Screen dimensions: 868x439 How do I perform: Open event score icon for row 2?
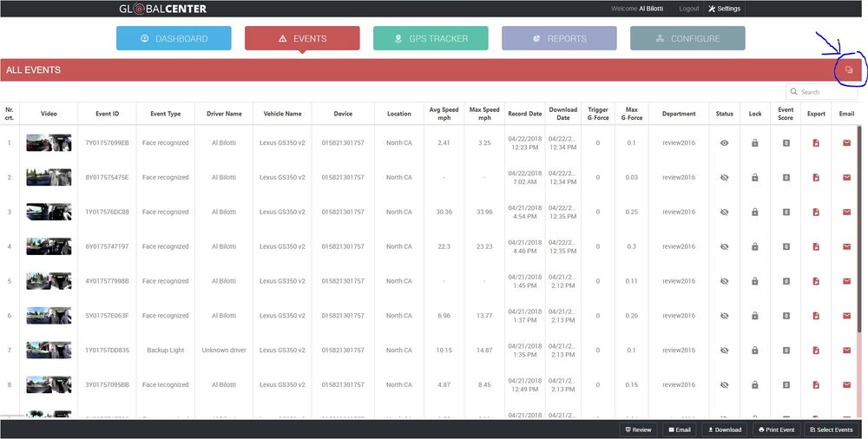coord(786,178)
